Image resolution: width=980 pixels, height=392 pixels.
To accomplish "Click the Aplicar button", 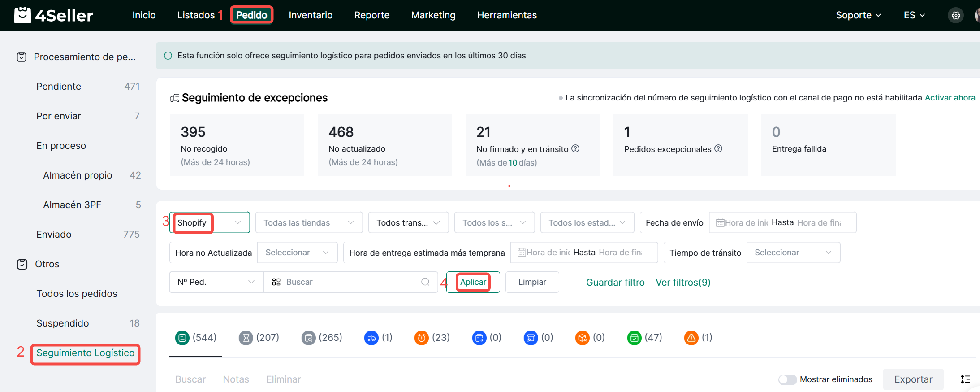I will 473,282.
